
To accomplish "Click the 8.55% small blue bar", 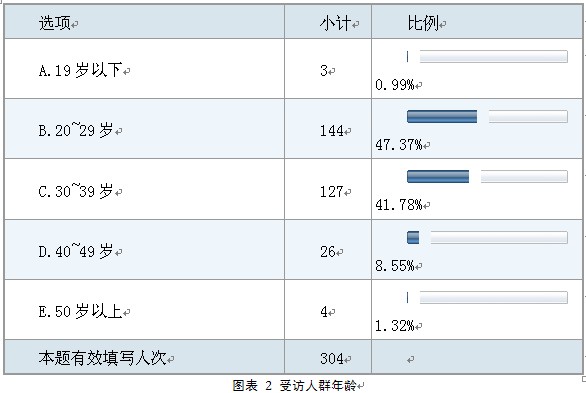I will (413, 237).
